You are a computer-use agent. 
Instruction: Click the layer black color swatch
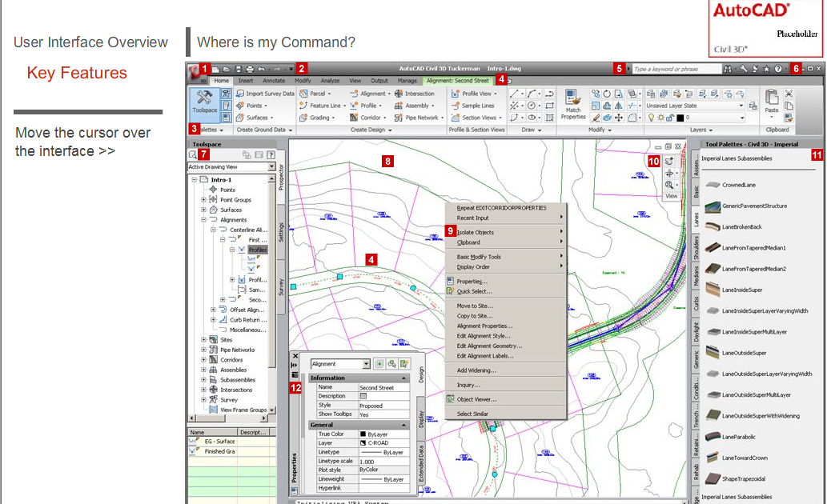(x=680, y=118)
